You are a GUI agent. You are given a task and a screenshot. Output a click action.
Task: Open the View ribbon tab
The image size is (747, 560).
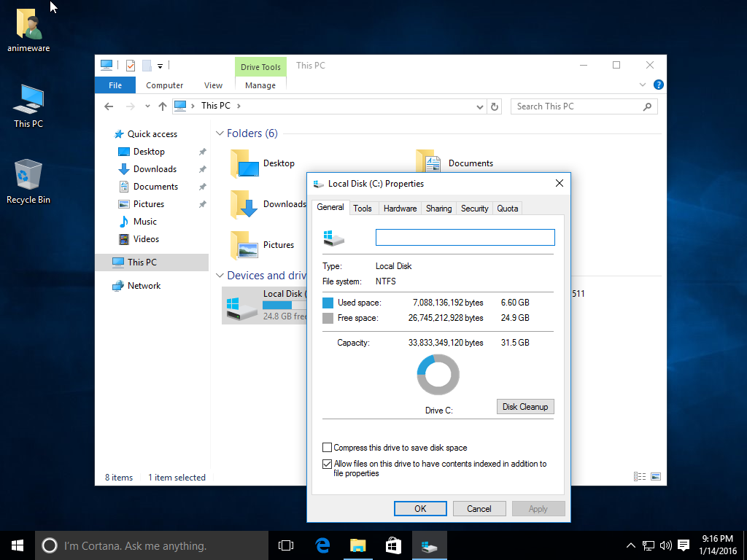[213, 85]
